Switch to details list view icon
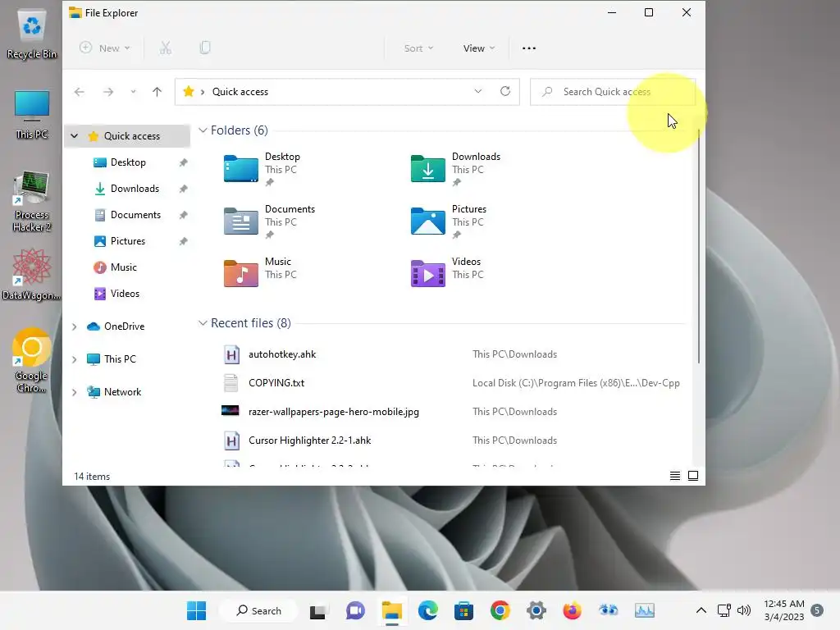 [x=675, y=476]
